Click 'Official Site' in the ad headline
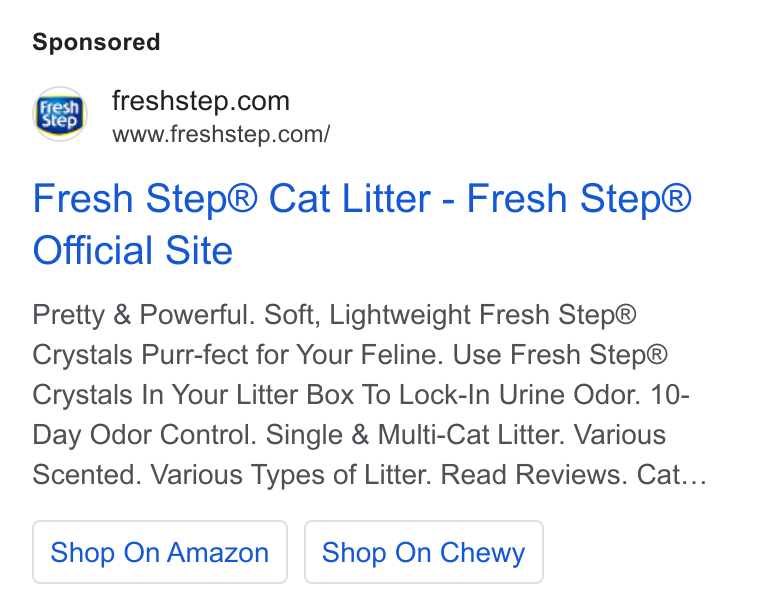The image size is (760, 616). 133,251
